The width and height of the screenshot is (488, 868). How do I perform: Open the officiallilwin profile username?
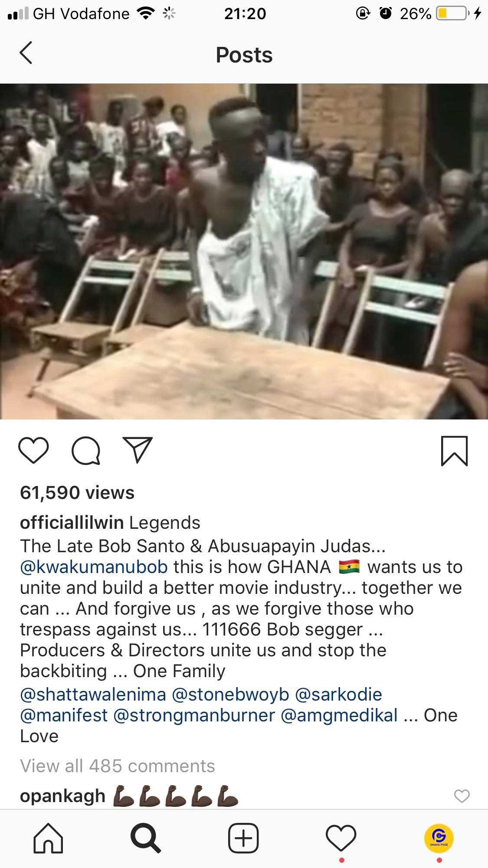coord(72,523)
